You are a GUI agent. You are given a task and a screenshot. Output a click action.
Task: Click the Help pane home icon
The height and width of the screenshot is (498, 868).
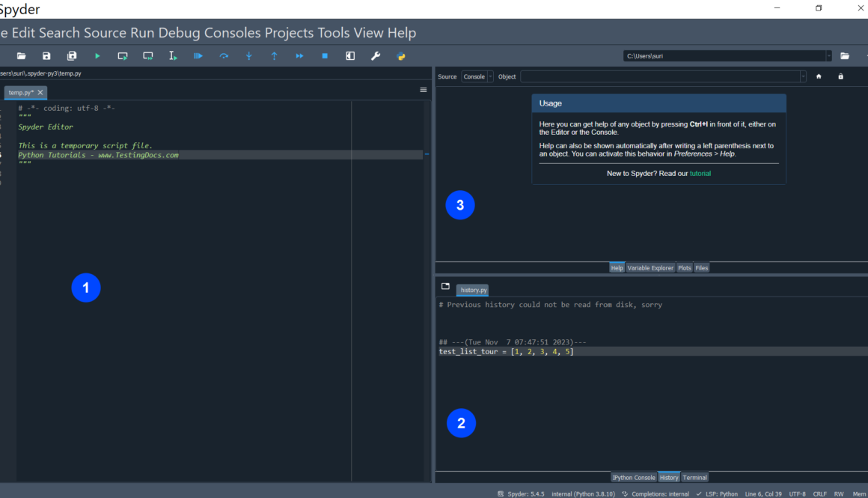(819, 76)
